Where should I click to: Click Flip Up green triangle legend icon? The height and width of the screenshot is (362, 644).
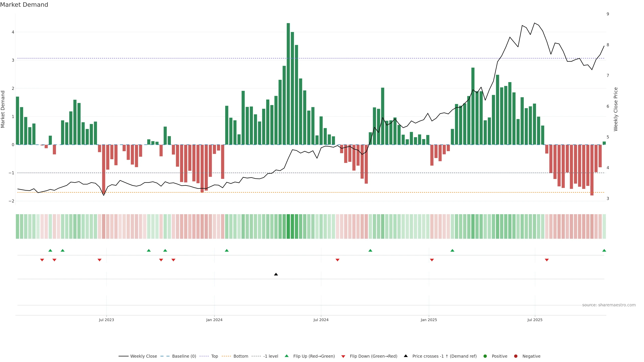287,356
